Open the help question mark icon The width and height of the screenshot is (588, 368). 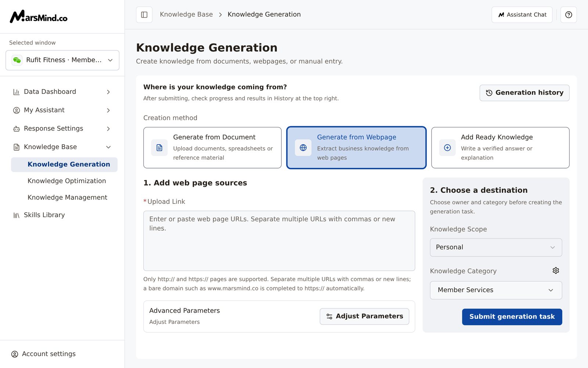pyautogui.click(x=569, y=15)
